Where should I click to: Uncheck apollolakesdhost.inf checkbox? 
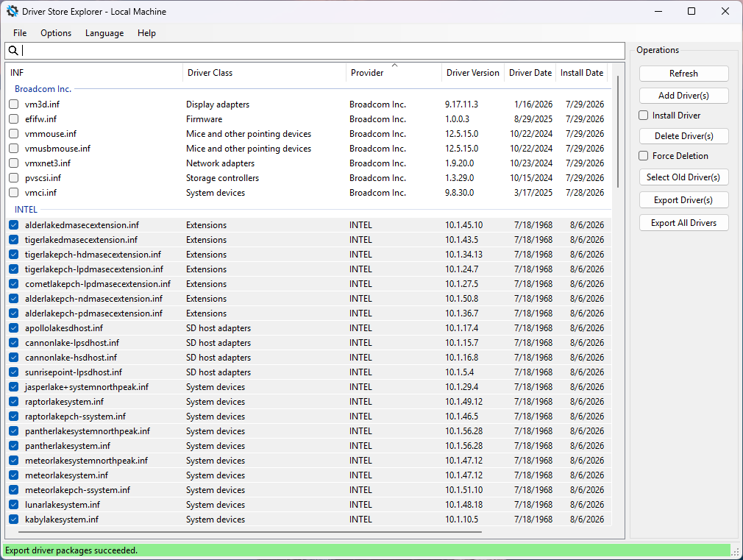(14, 327)
